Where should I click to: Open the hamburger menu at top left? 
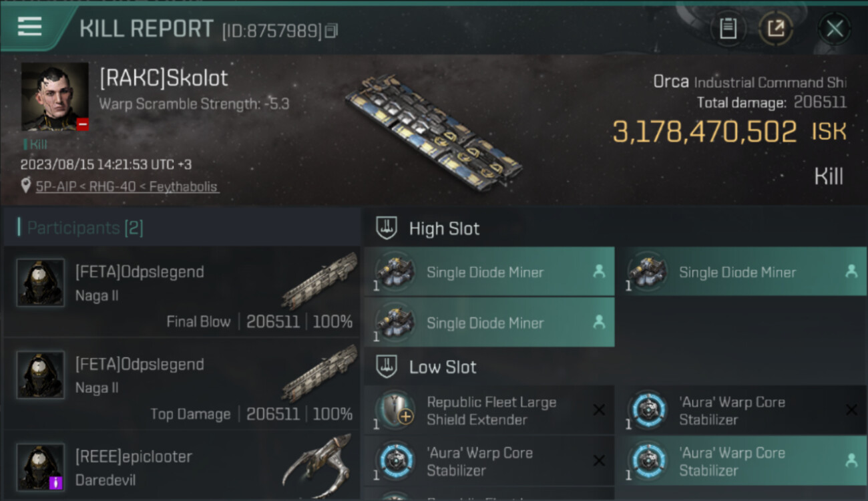[29, 27]
